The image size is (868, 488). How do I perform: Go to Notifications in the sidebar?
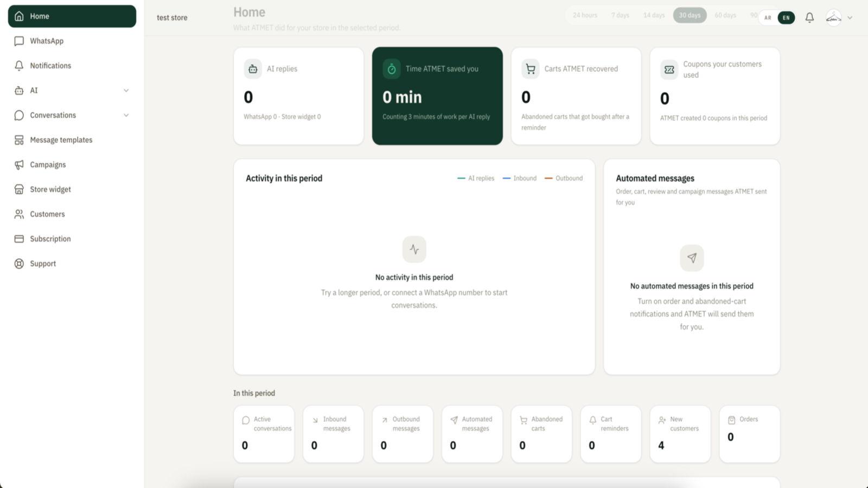[x=72, y=66]
